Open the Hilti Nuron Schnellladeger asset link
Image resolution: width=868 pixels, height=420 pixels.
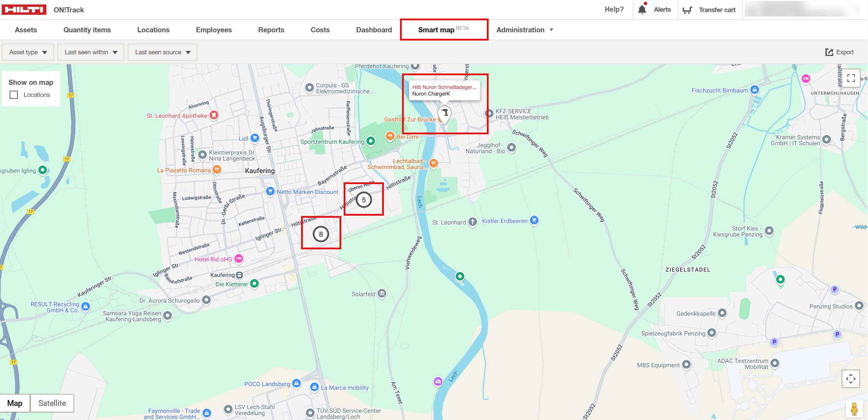(x=444, y=87)
